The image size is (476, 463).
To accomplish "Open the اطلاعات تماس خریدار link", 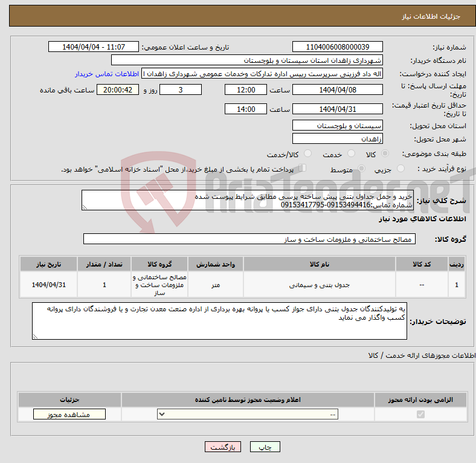I will (107, 74).
